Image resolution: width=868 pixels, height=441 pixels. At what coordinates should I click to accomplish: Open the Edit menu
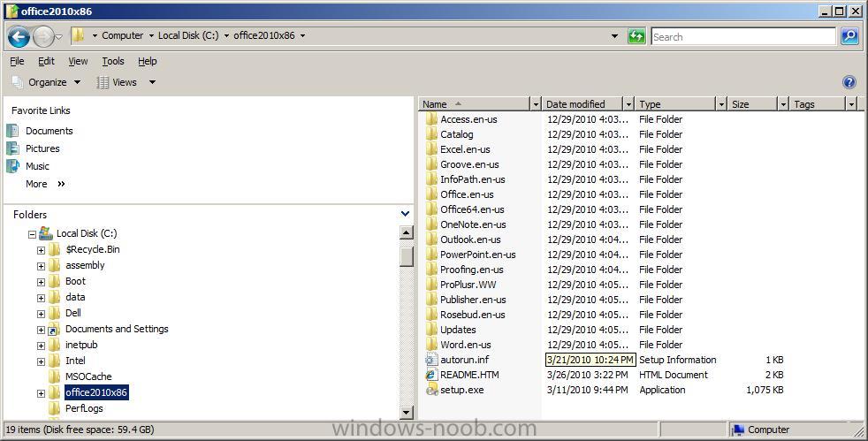coord(46,61)
